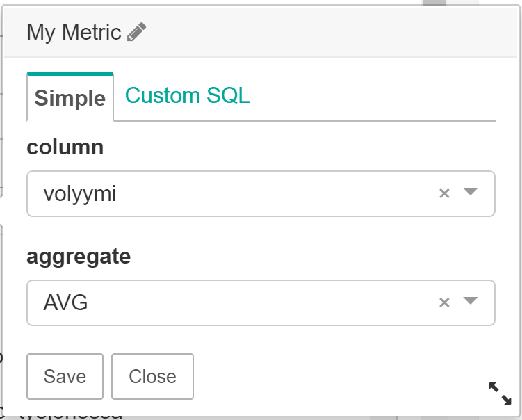Click the bold column field label

point(65,147)
